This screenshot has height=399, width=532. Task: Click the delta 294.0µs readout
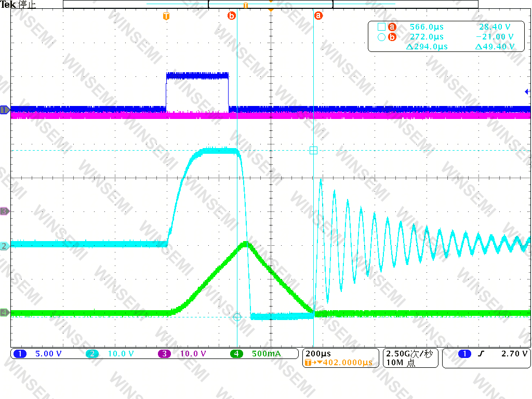(x=427, y=46)
